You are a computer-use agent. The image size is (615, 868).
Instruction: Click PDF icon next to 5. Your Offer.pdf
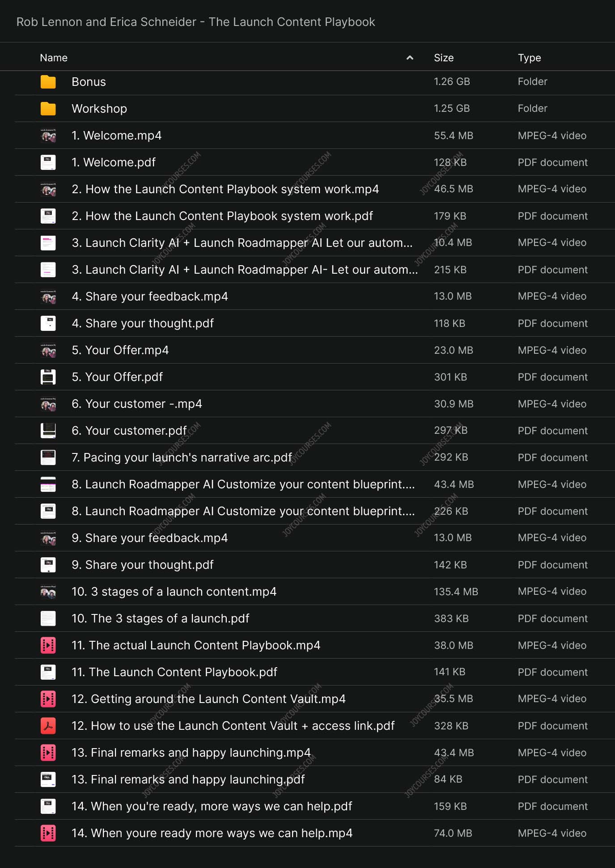(48, 377)
